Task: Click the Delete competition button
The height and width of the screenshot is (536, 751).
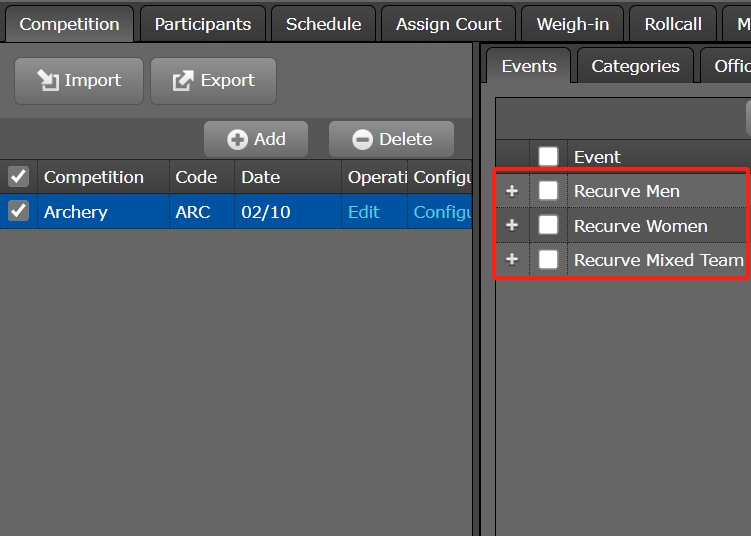Action: point(391,139)
